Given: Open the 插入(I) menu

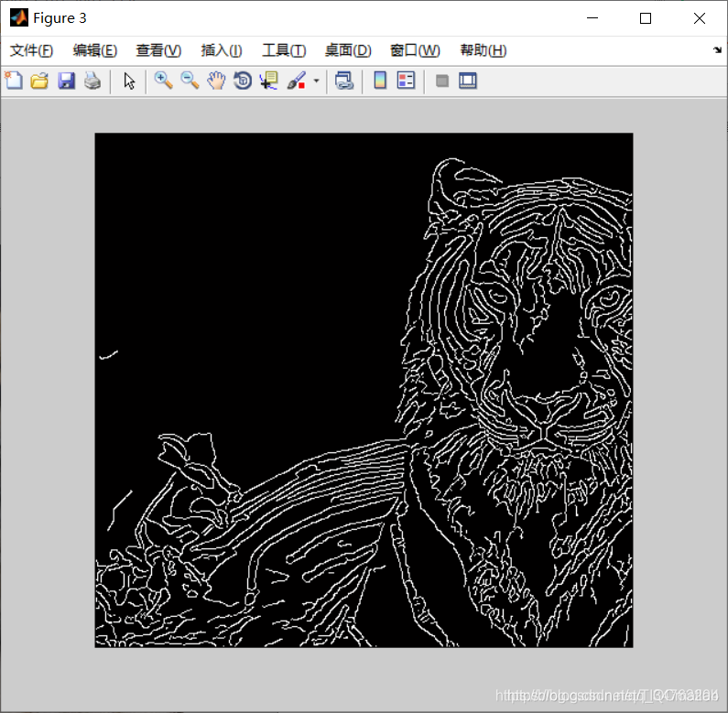Looking at the screenshot, I should (222, 50).
